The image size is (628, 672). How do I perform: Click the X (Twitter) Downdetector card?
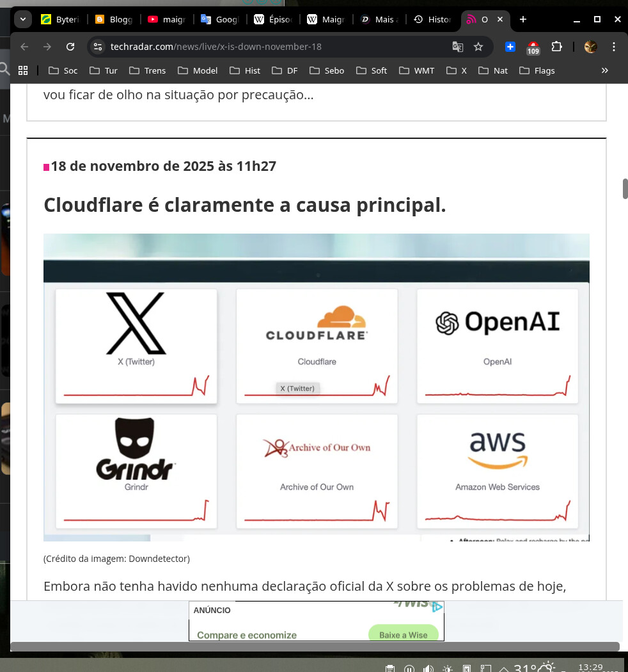pyautogui.click(x=136, y=346)
